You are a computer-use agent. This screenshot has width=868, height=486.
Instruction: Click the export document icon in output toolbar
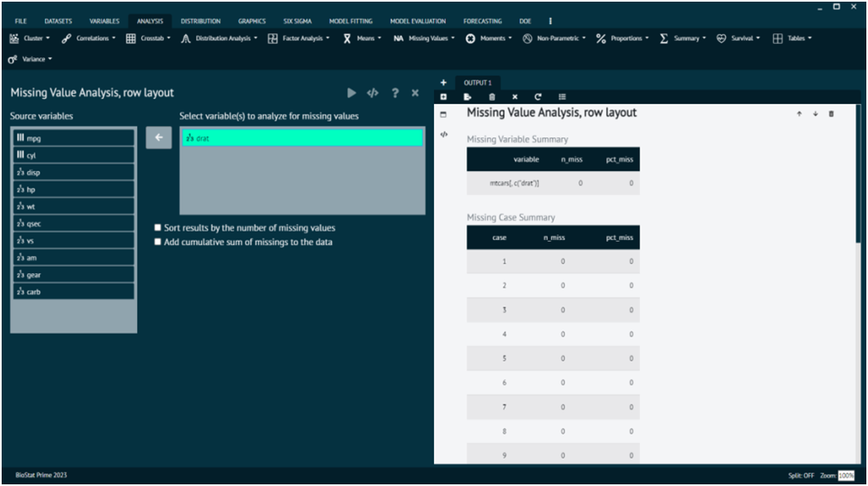[468, 96]
